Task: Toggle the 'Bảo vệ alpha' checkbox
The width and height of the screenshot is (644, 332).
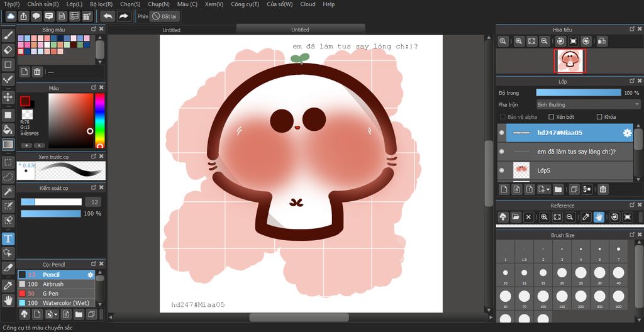Action: coord(502,117)
